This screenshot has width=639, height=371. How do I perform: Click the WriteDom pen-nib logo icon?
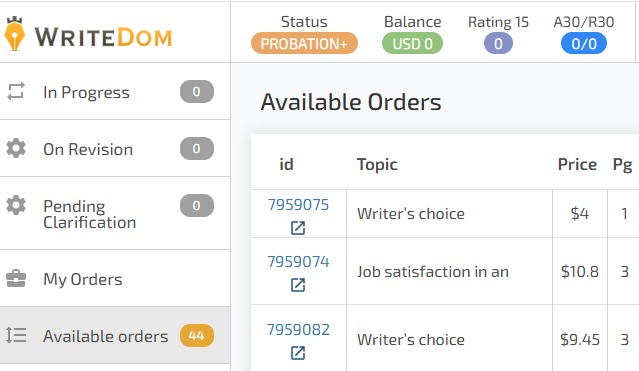pyautogui.click(x=15, y=34)
